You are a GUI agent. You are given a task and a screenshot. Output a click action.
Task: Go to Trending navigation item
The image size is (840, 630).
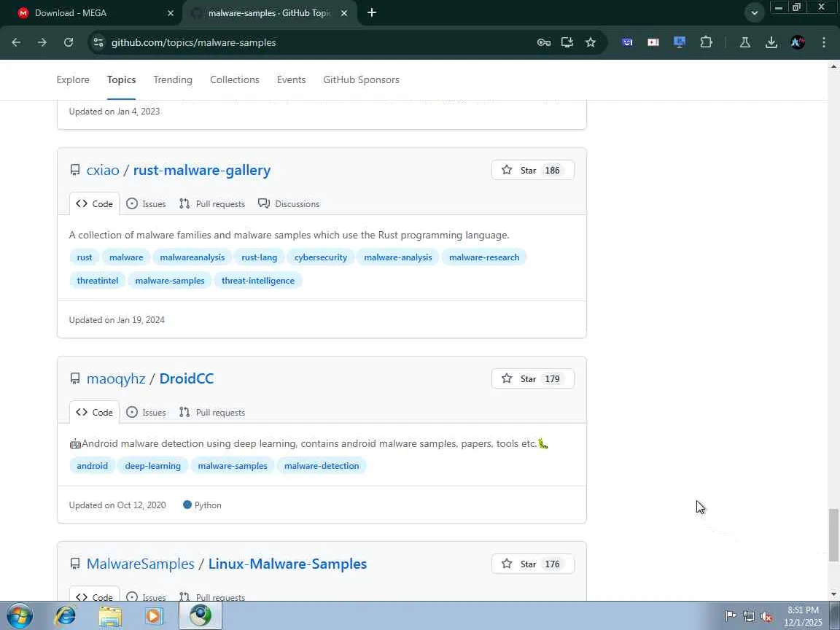[x=173, y=79]
